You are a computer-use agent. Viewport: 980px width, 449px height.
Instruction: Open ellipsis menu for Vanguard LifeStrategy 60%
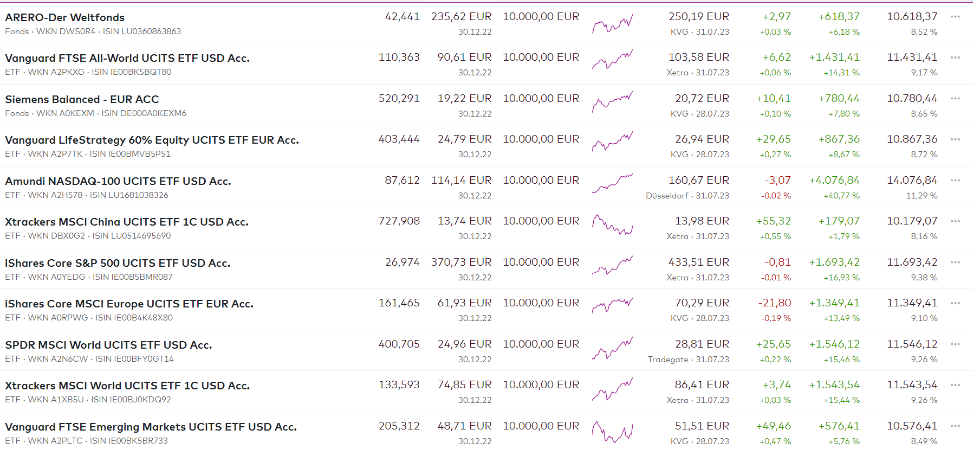[x=955, y=139]
